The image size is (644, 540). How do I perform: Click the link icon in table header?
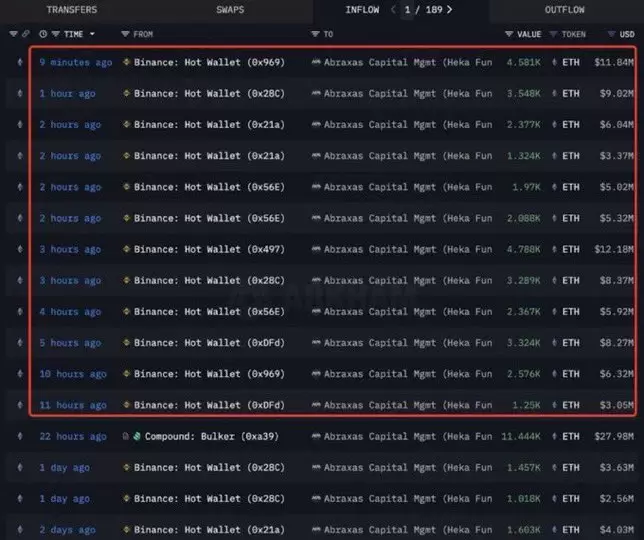click(x=26, y=34)
